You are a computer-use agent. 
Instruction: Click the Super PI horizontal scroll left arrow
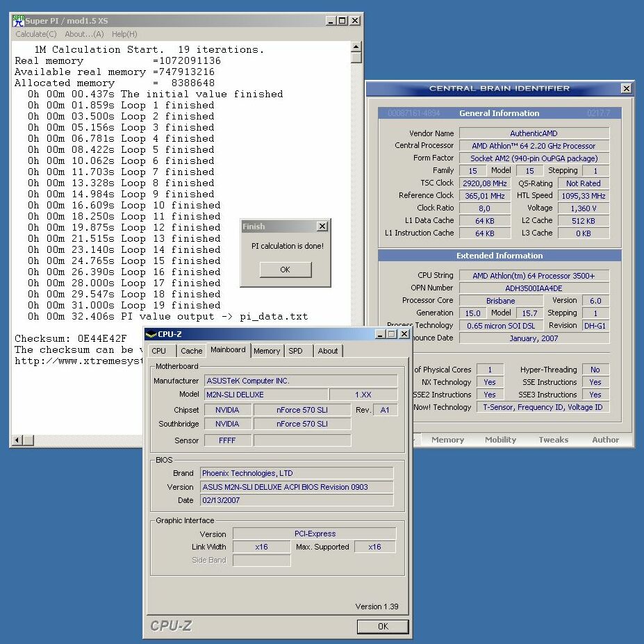click(x=19, y=440)
